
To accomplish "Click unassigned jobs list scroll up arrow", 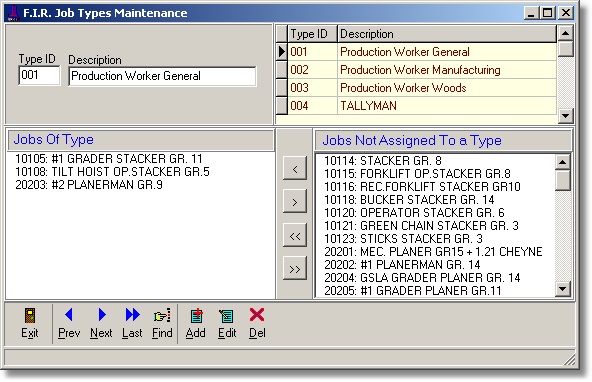I will pyautogui.click(x=563, y=162).
